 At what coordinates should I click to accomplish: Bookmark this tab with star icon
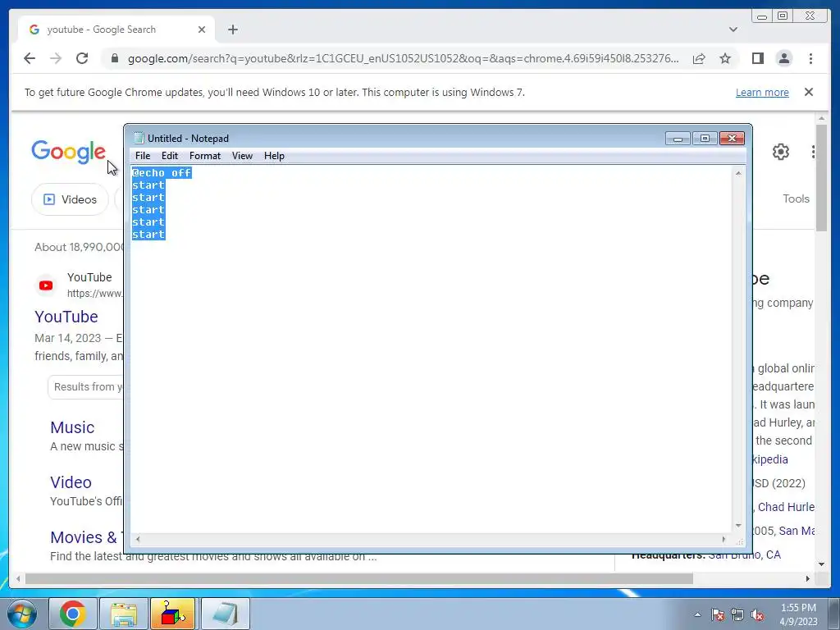coord(725,58)
